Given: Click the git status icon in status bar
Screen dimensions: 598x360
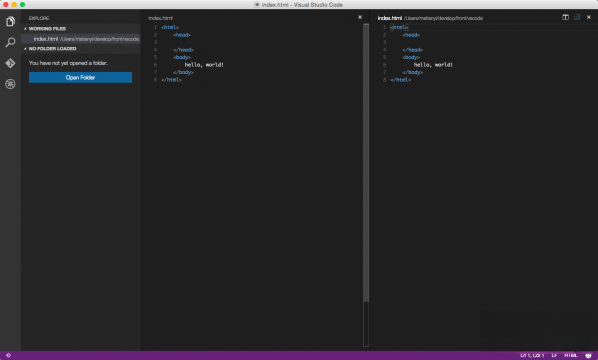Looking at the screenshot, I should coord(8,355).
